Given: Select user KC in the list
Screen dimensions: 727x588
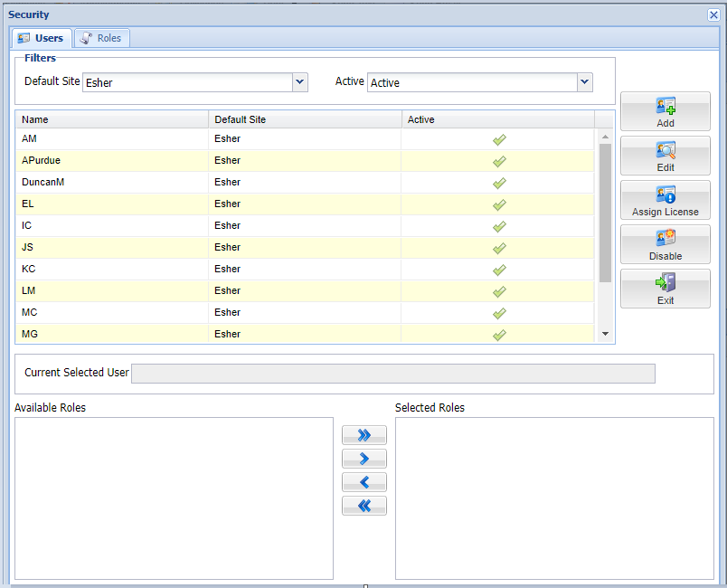Looking at the screenshot, I should [x=305, y=269].
